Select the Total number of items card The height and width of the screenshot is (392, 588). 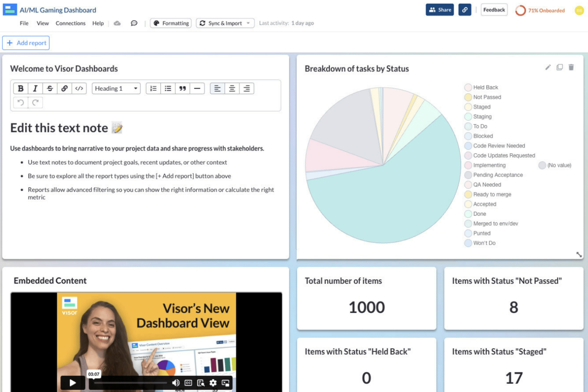click(367, 298)
